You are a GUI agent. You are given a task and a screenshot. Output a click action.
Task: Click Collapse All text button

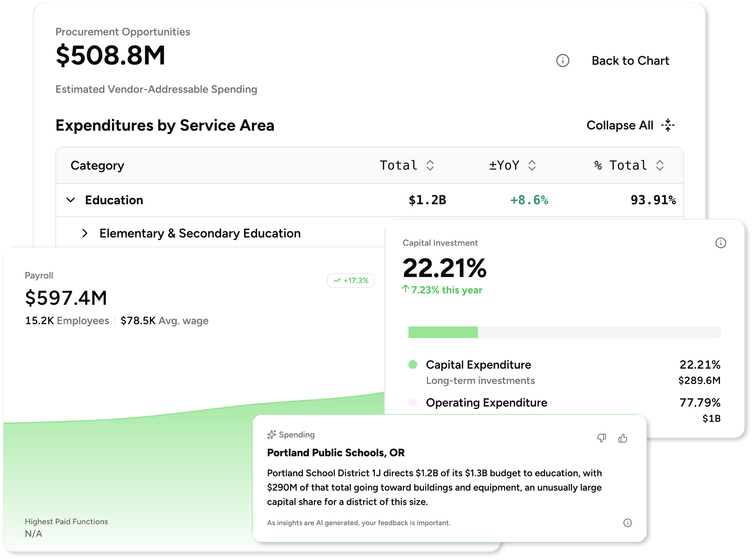point(619,125)
